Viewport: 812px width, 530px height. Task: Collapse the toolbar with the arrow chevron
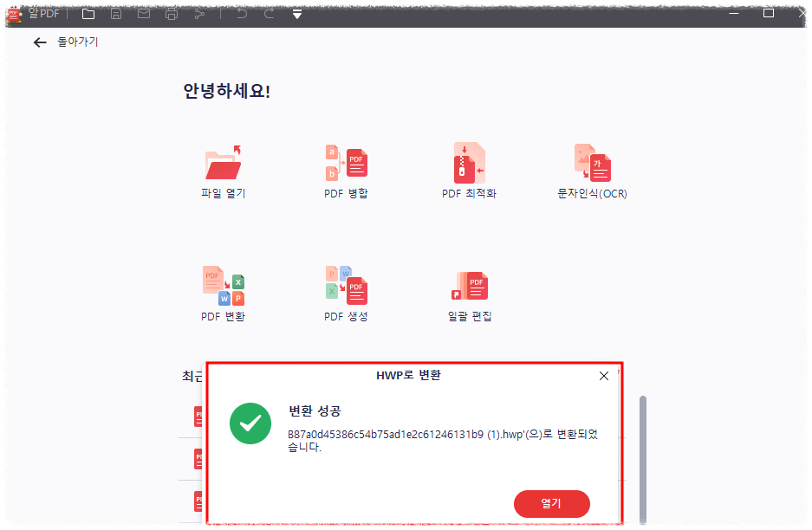point(296,13)
